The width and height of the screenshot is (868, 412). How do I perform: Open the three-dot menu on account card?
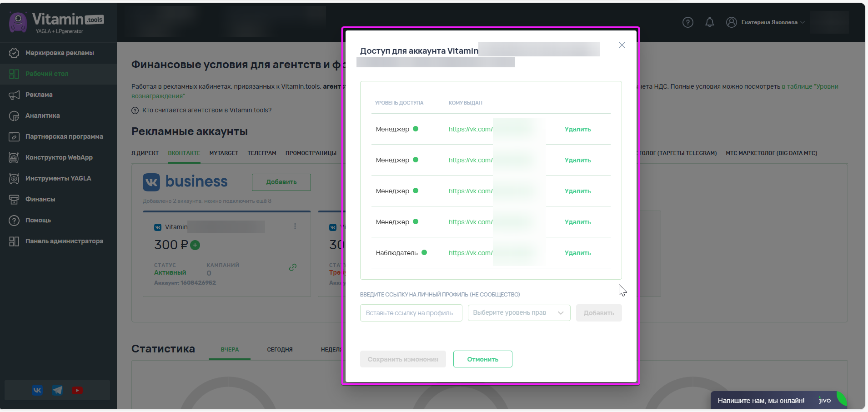click(x=295, y=226)
